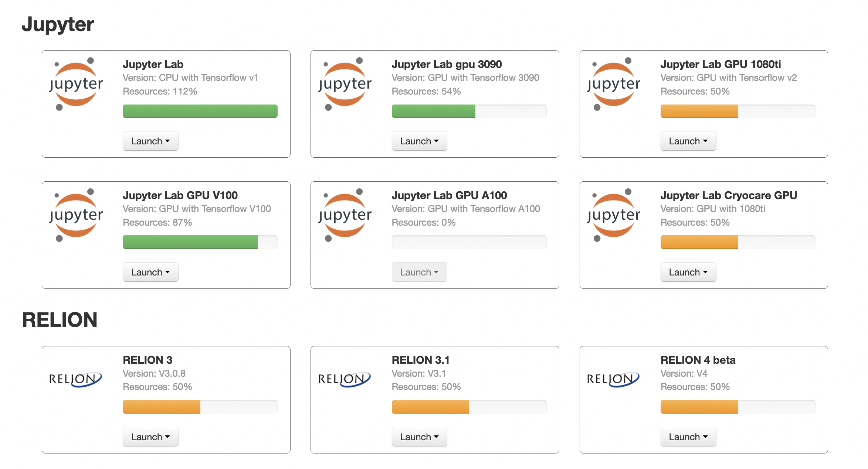Open Launch dropdown under RELION 3
Screen dimensions: 868x469
click(150, 437)
